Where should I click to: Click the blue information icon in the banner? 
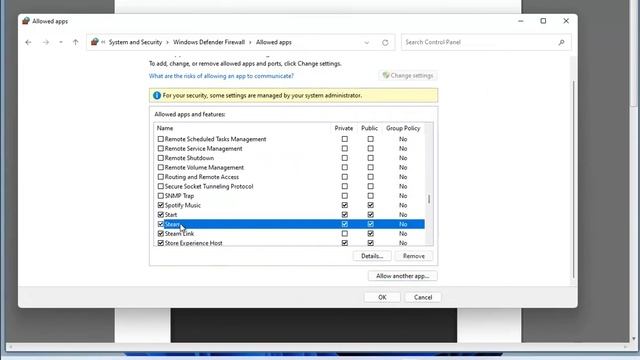(x=157, y=96)
